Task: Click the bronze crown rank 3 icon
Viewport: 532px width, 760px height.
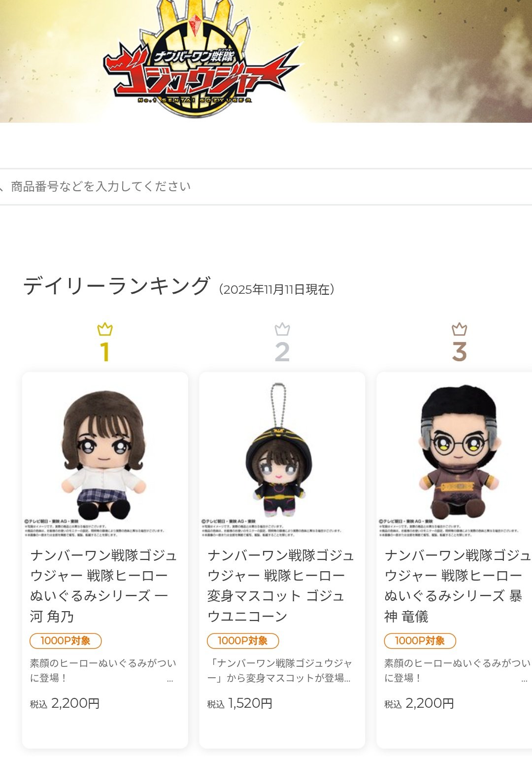Action: point(460,329)
